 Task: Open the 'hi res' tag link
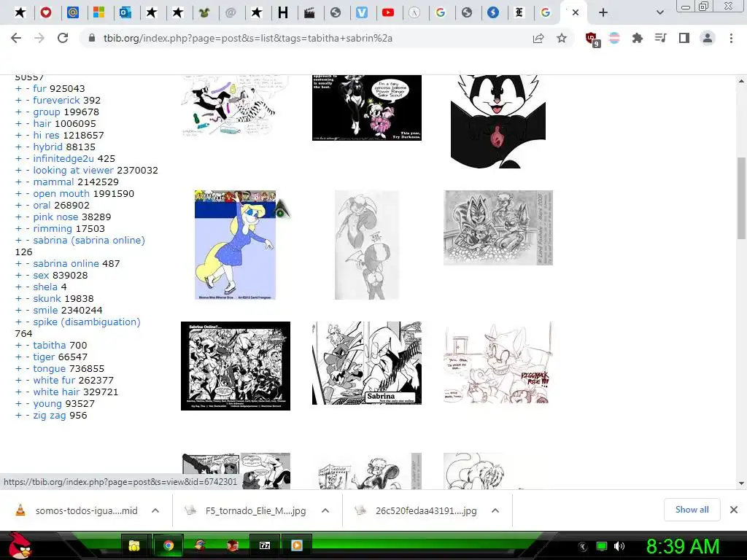(x=46, y=135)
